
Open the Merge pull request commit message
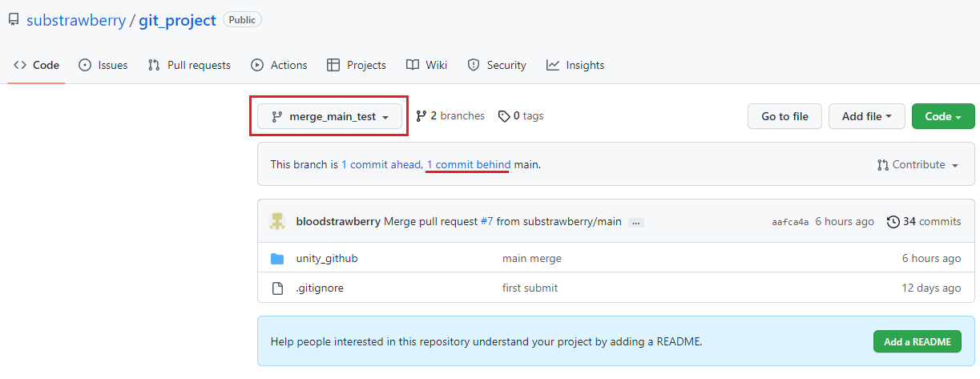coord(431,222)
